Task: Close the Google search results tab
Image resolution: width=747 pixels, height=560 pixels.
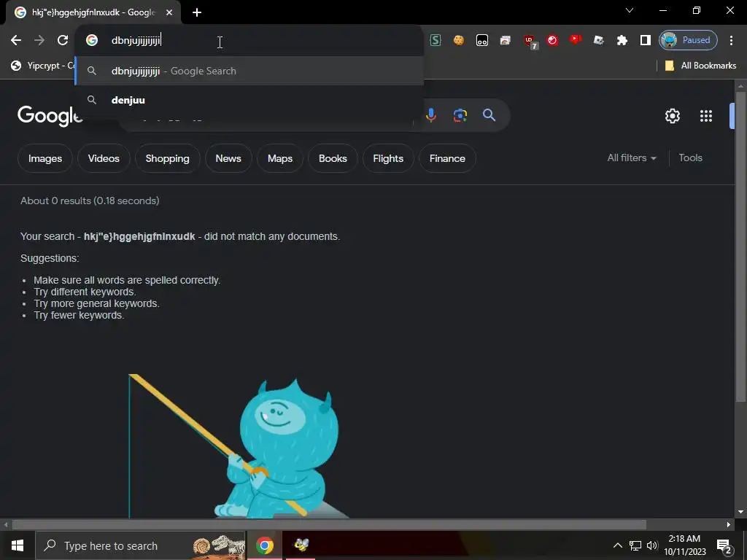Action: (x=169, y=12)
